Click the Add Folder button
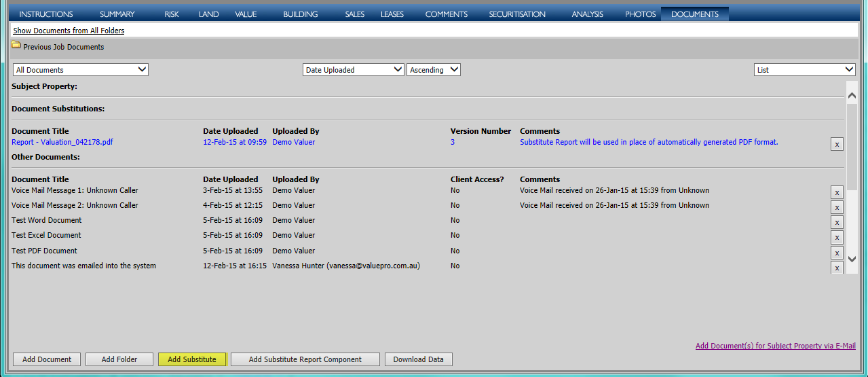The width and height of the screenshot is (868, 377). point(119,359)
